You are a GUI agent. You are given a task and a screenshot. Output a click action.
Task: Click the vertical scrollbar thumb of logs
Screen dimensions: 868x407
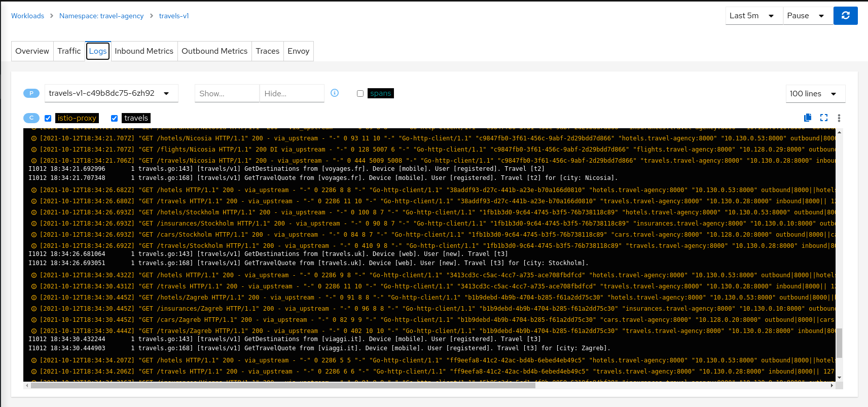pos(839,343)
